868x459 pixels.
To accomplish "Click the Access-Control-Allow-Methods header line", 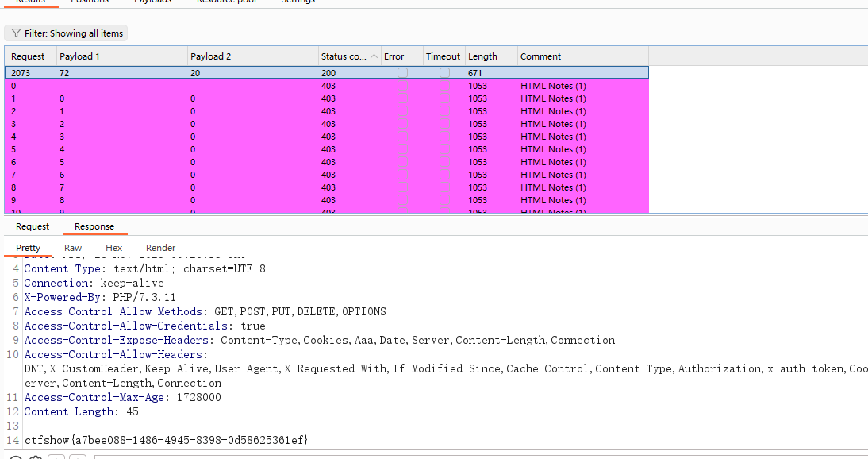I will tap(205, 311).
